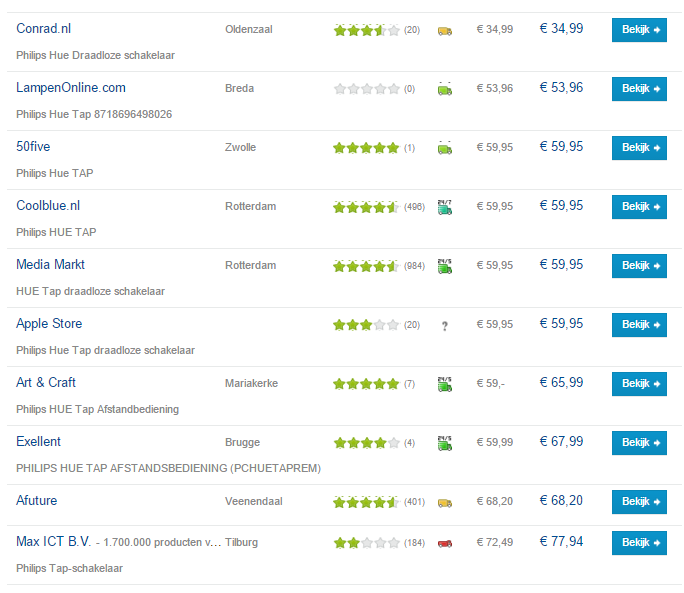Image resolution: width=684 pixels, height=593 pixels.
Task: Click the Philips Hue Tap draadloze schakelaar text
Action: pos(105,350)
